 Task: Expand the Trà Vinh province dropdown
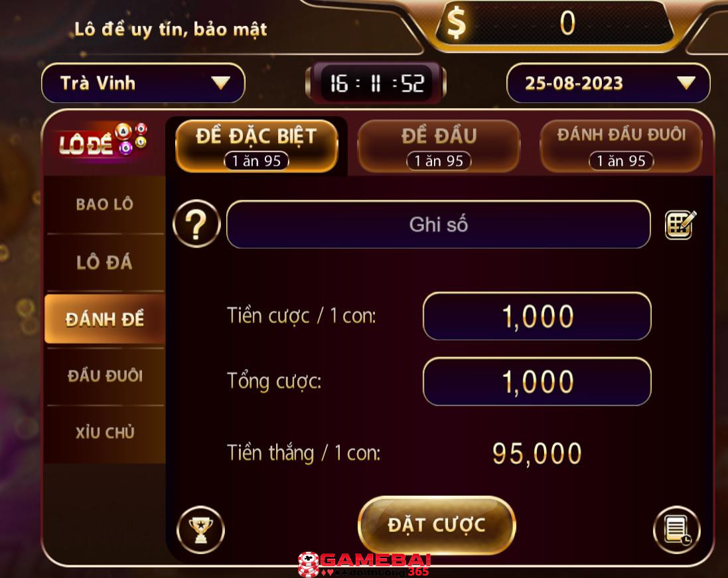(x=143, y=83)
